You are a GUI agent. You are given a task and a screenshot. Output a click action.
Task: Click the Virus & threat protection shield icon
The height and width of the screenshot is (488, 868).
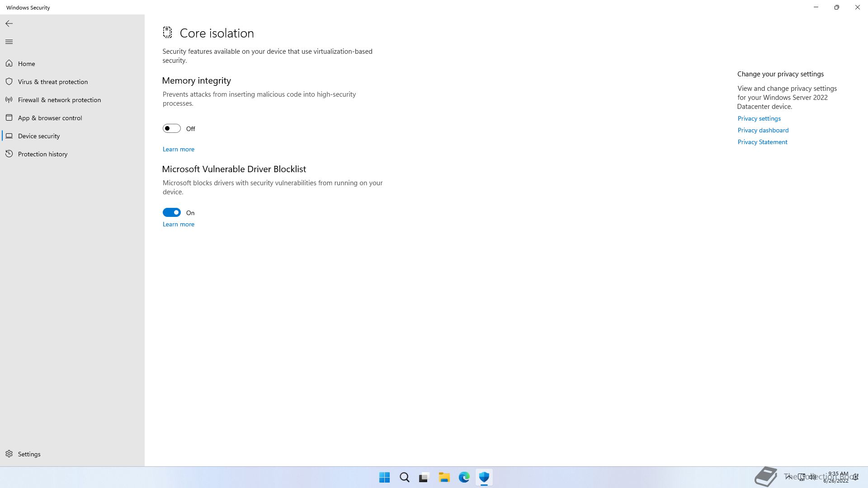pos(9,82)
